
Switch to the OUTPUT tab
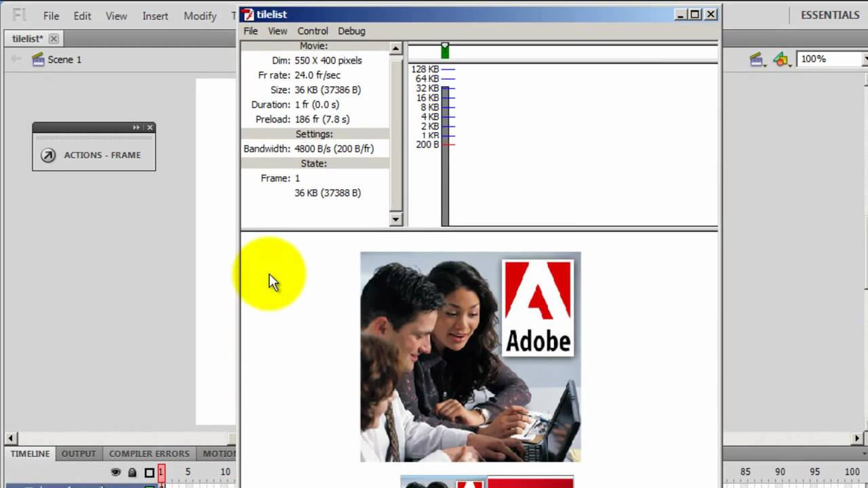[x=79, y=453]
